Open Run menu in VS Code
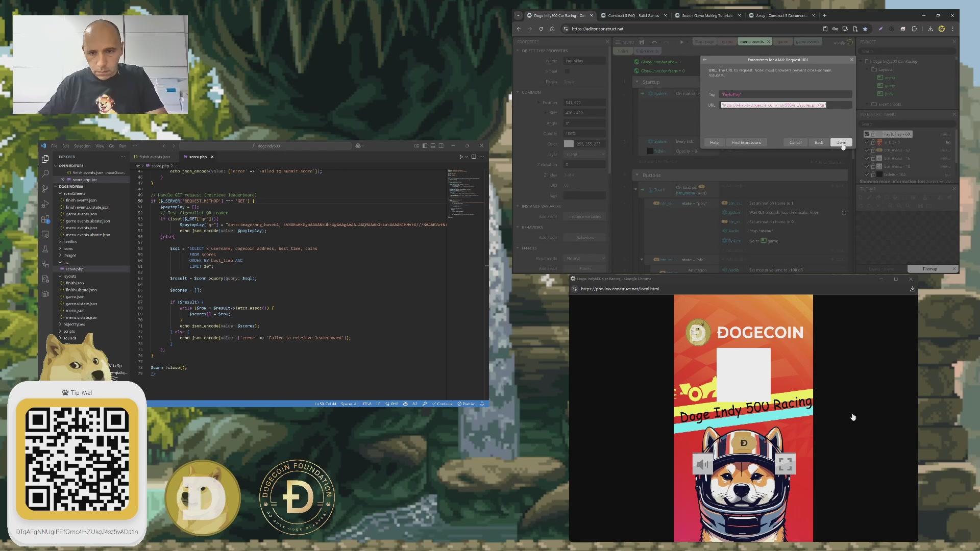980x551 pixels. coord(122,146)
